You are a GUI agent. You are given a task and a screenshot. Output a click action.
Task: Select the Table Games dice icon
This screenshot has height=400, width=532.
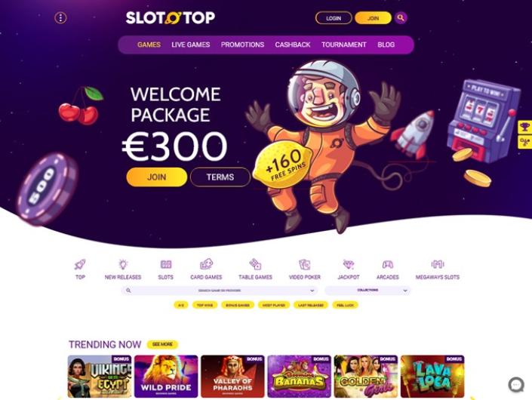(255, 264)
